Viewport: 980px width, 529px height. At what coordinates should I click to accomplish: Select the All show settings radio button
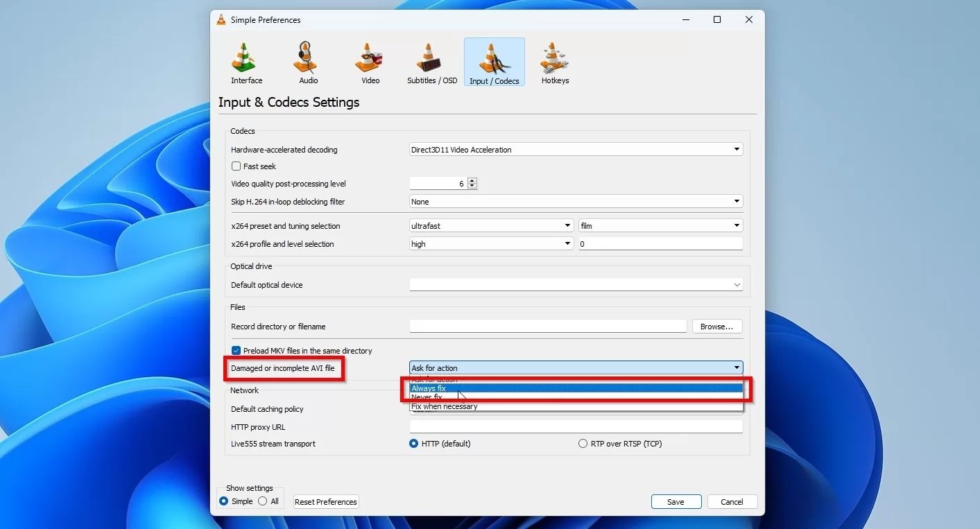[x=263, y=501]
